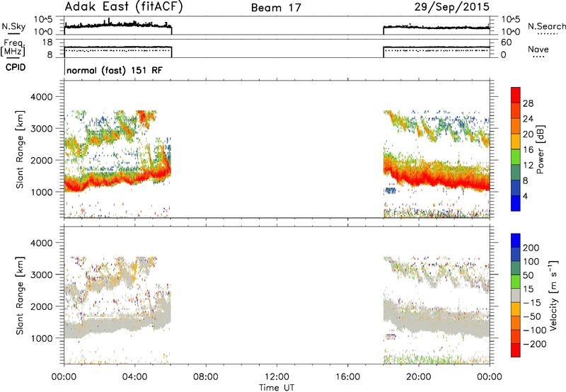Pick the red bottom segment of Velocity colorbar
Screen dimensions: 566x392
point(516,350)
